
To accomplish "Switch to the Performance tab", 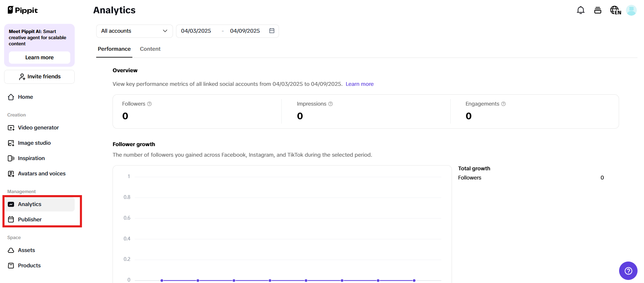I will pyautogui.click(x=114, y=49).
